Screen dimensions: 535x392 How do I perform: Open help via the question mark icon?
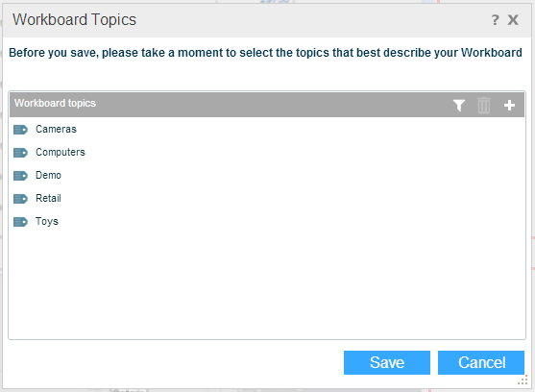(x=495, y=20)
